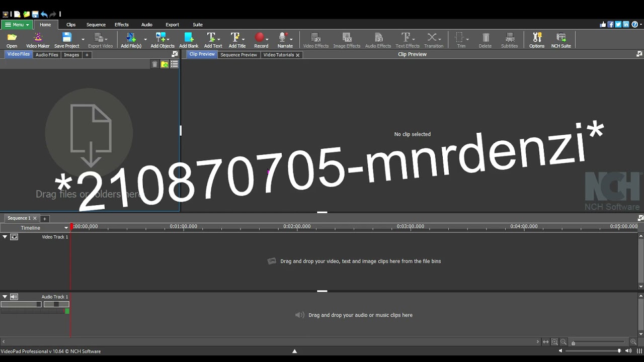Switch to the Clips ribbon tab
Screen dimensions: 644x362
point(71,25)
